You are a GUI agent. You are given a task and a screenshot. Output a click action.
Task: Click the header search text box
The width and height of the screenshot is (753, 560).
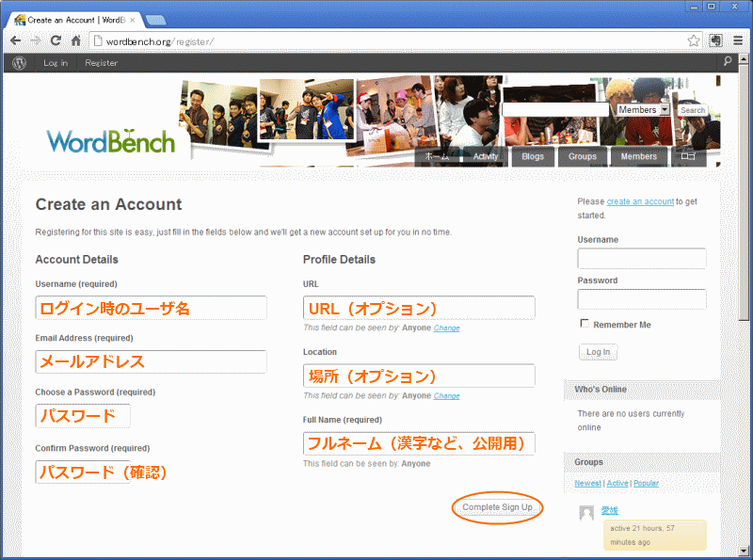tap(555, 110)
